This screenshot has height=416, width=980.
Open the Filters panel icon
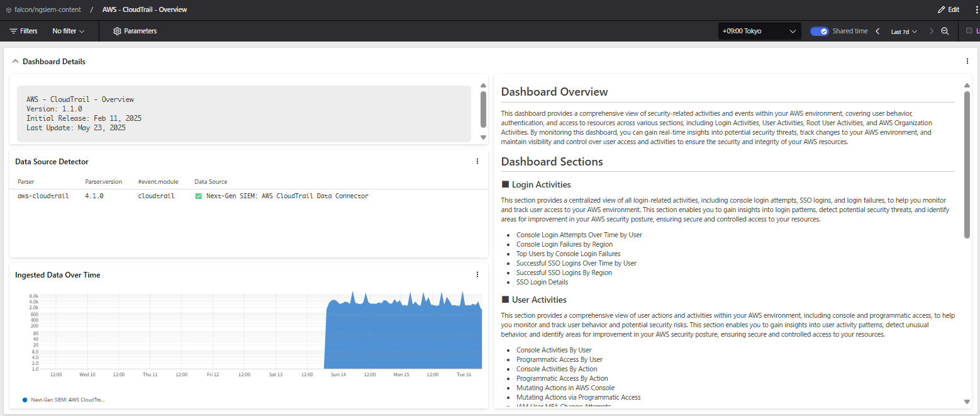(13, 31)
